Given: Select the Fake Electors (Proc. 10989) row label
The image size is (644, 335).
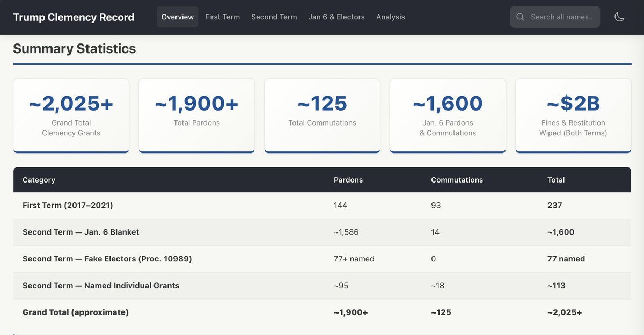Looking at the screenshot, I should (107, 259).
